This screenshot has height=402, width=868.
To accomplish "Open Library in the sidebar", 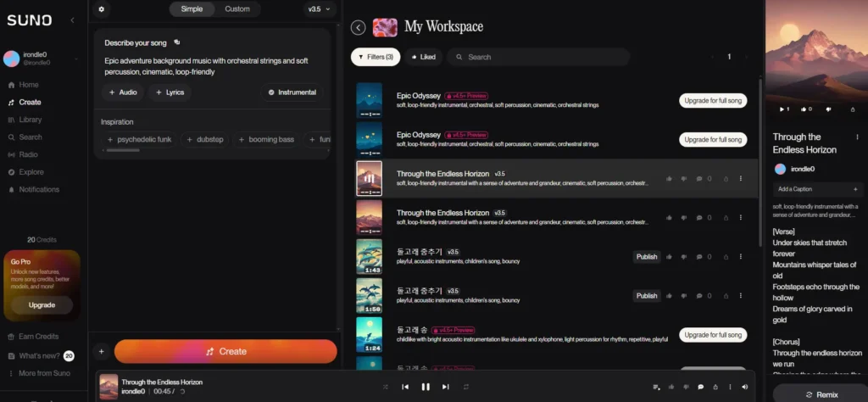I will (25, 120).
